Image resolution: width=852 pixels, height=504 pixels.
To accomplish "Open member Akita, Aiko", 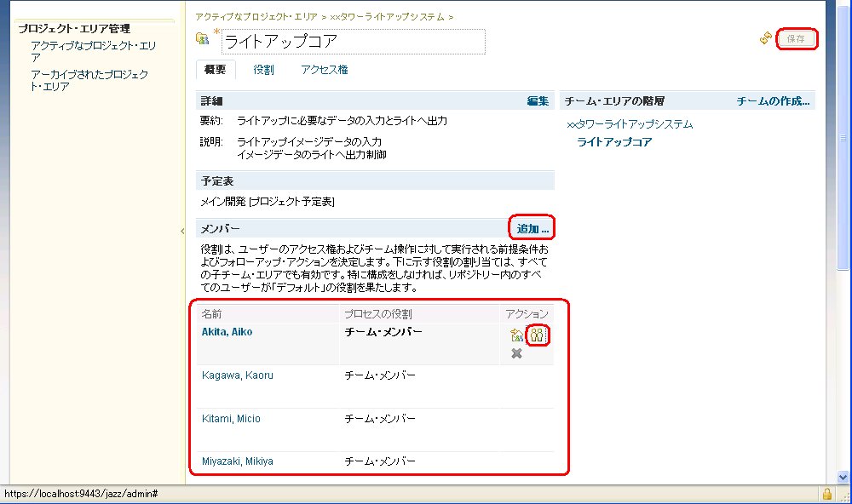I will (x=227, y=332).
